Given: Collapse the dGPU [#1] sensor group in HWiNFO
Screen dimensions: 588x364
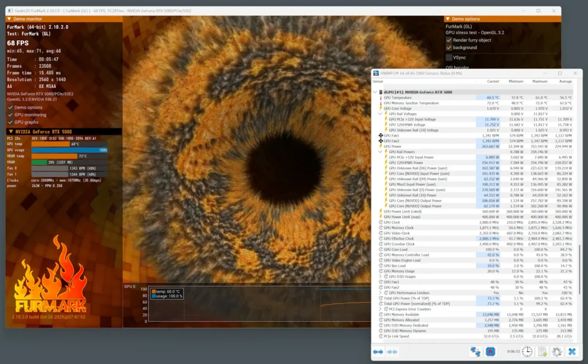Looking at the screenshot, I should (x=375, y=92).
